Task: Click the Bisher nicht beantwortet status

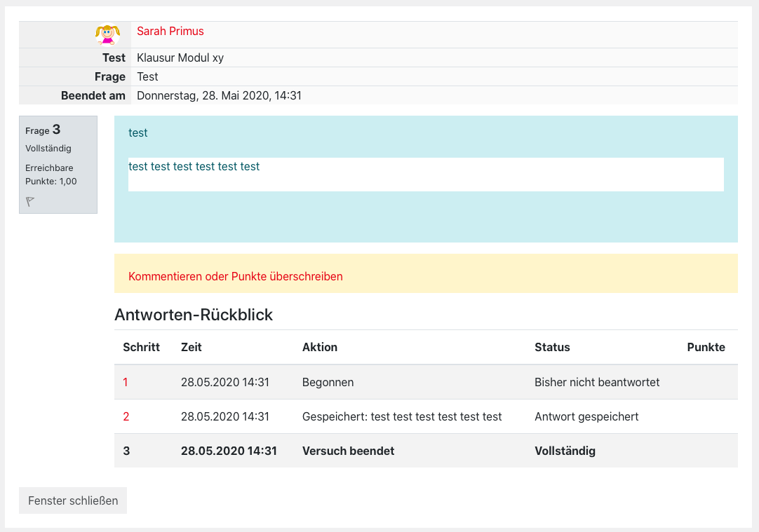Action: pyautogui.click(x=596, y=382)
